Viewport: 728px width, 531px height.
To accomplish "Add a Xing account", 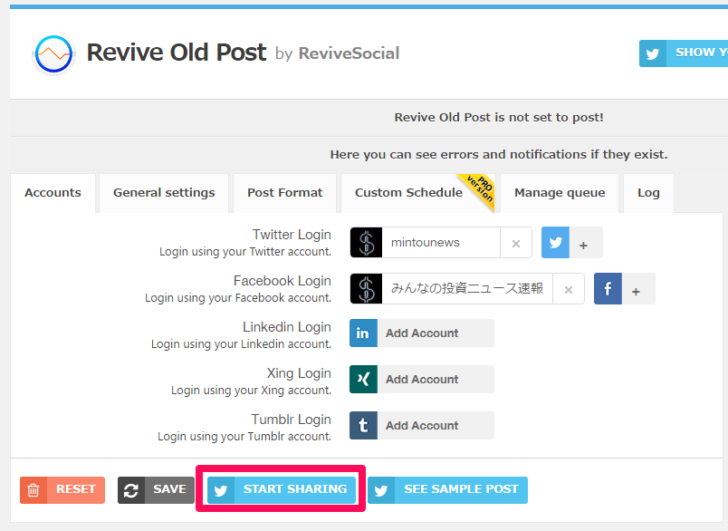I will (x=422, y=379).
